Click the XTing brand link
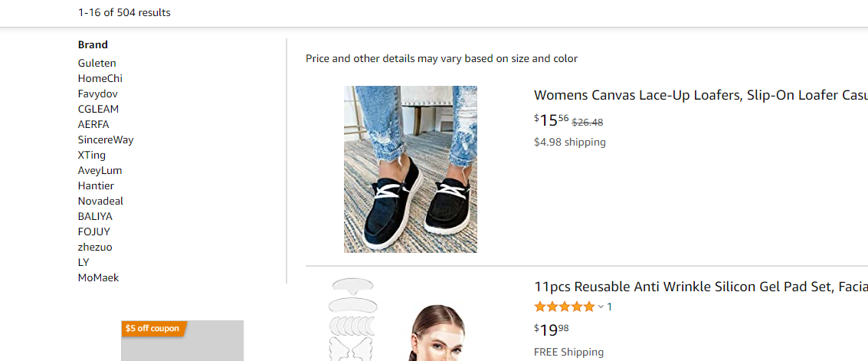This screenshot has height=361, width=868. [x=92, y=155]
